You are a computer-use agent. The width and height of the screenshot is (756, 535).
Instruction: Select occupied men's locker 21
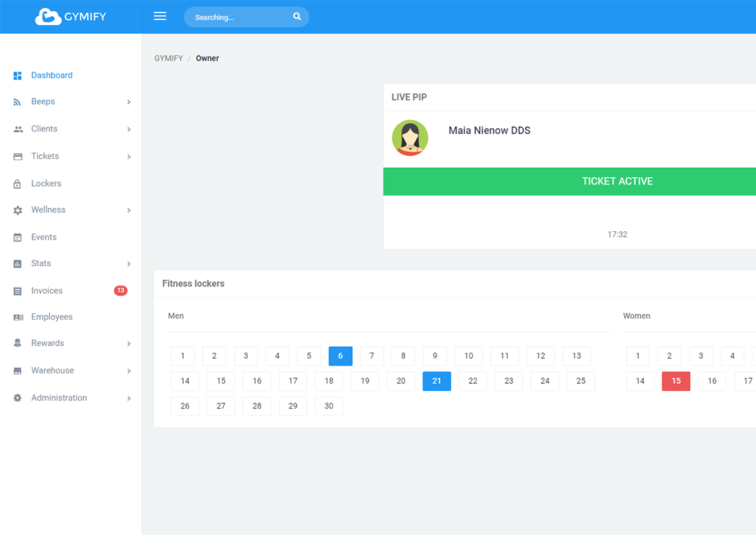tap(436, 381)
